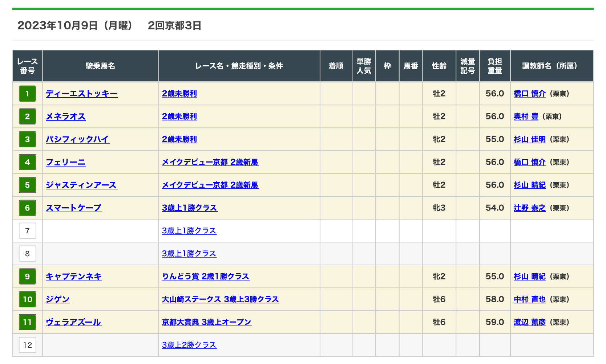This screenshot has width=606, height=364.
Task: Open 大山崎ステークス 3歳上3勝クラス link
Action: coord(221,299)
